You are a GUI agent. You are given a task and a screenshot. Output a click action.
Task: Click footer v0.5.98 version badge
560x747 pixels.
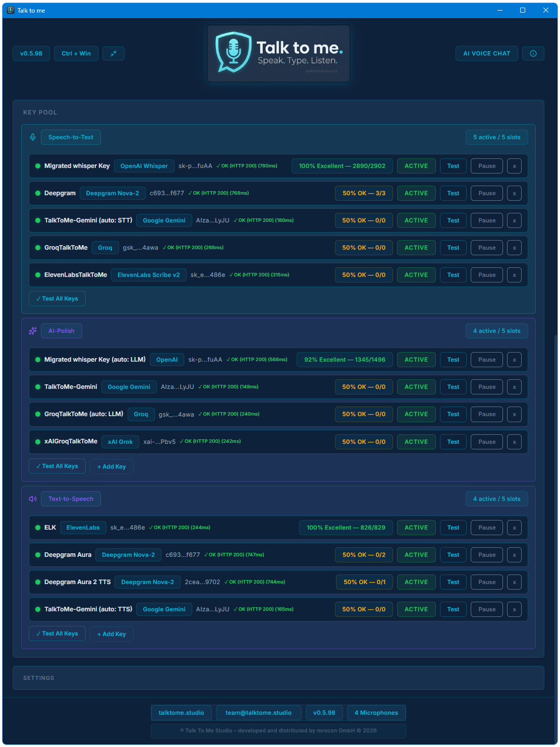(324, 713)
